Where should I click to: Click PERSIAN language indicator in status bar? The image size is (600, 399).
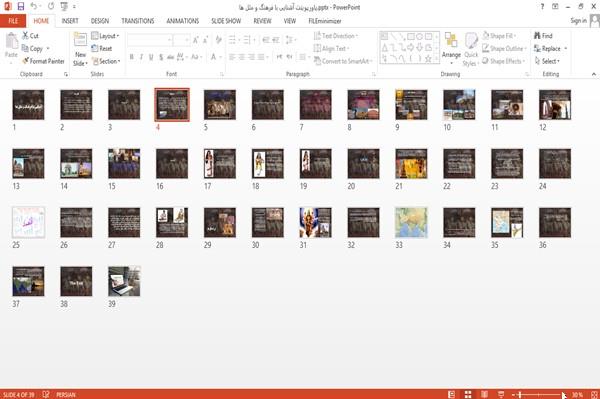(x=66, y=394)
